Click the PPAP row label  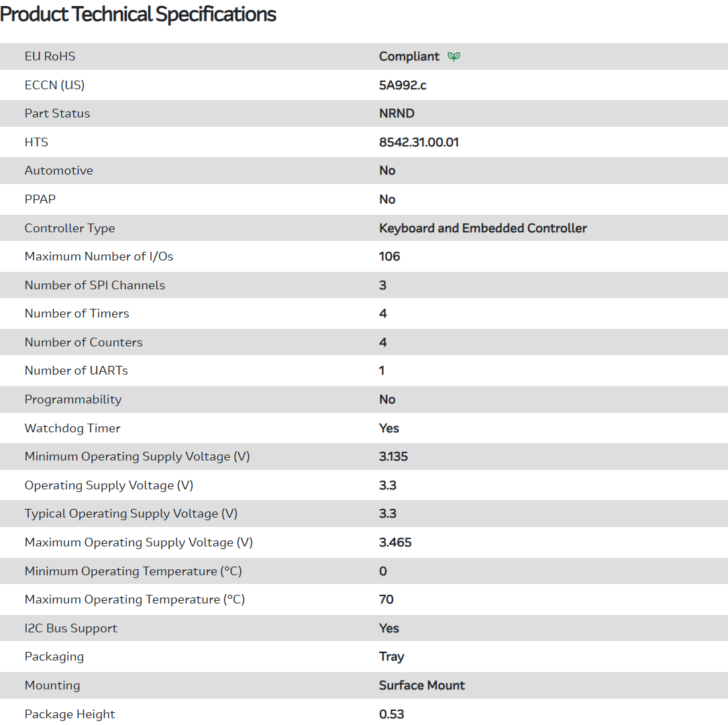[x=41, y=199]
